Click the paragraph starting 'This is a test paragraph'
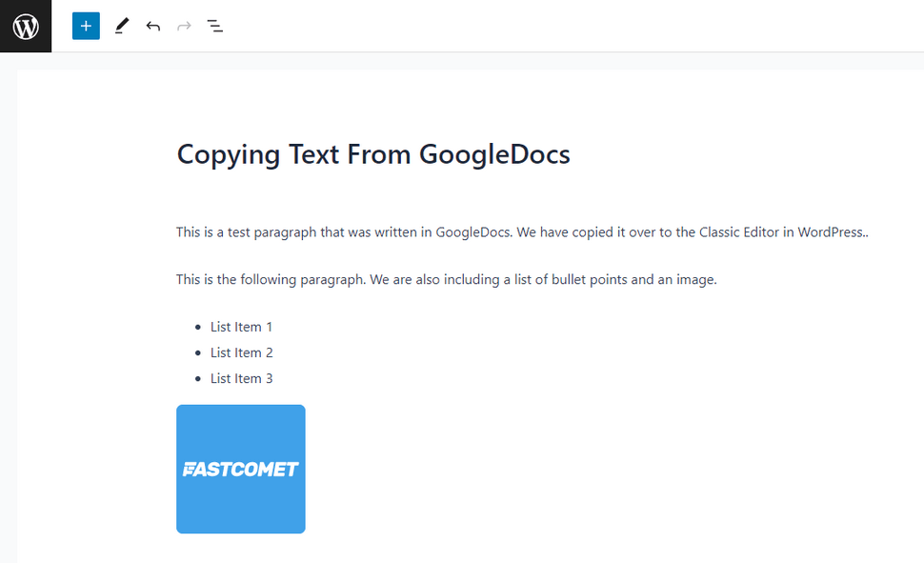 522,232
